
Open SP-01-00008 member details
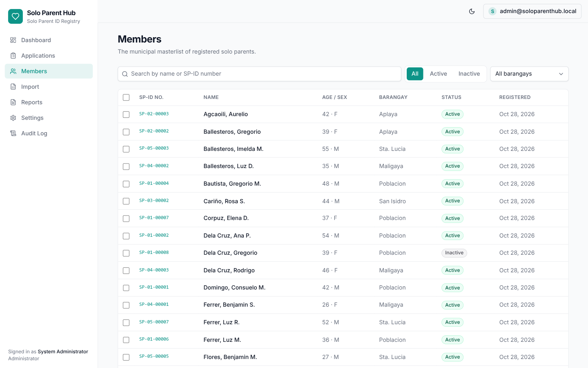click(154, 253)
